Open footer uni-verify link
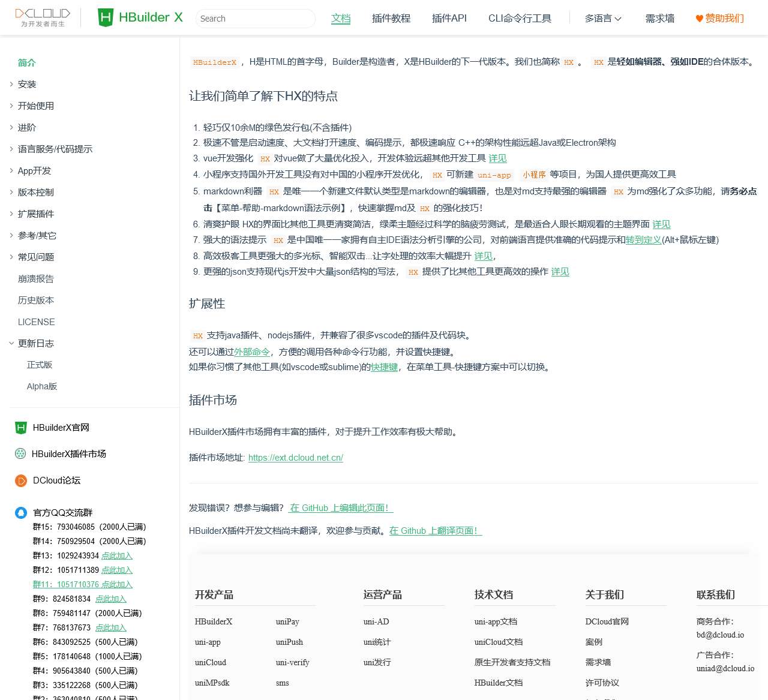Image resolution: width=768 pixels, height=700 pixels. 293,663
